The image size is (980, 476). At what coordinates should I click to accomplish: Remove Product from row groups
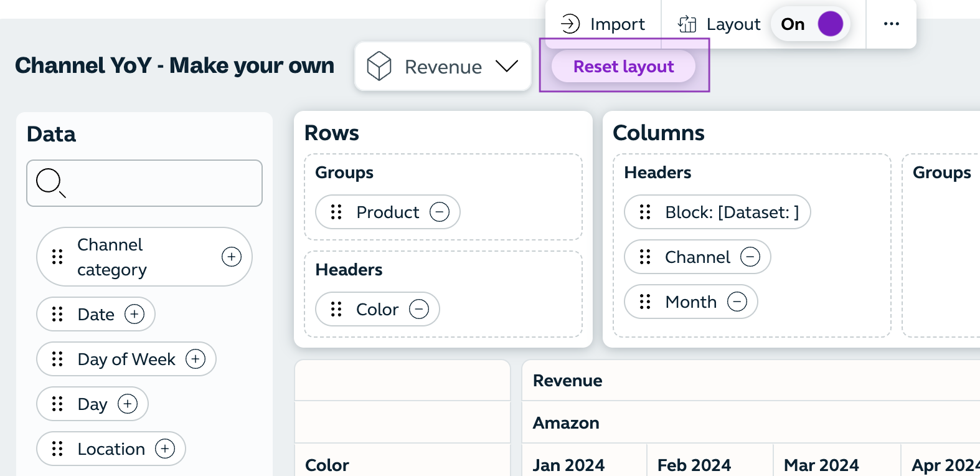pos(440,212)
